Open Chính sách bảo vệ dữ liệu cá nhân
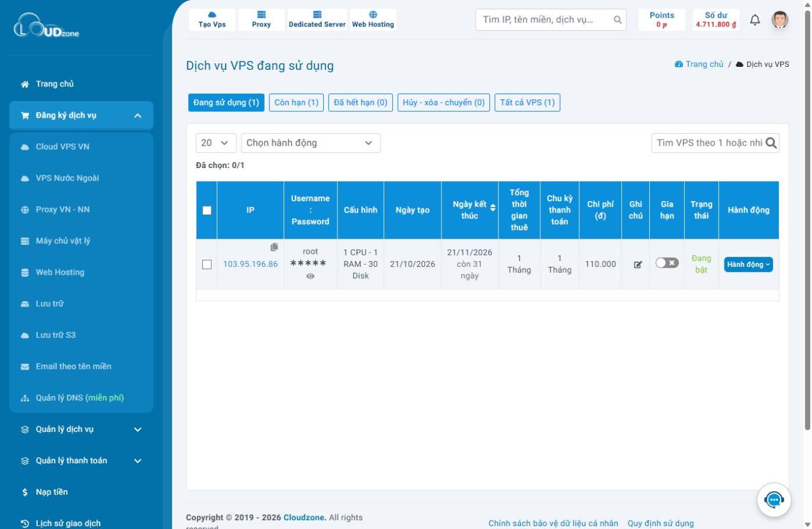 [553, 523]
